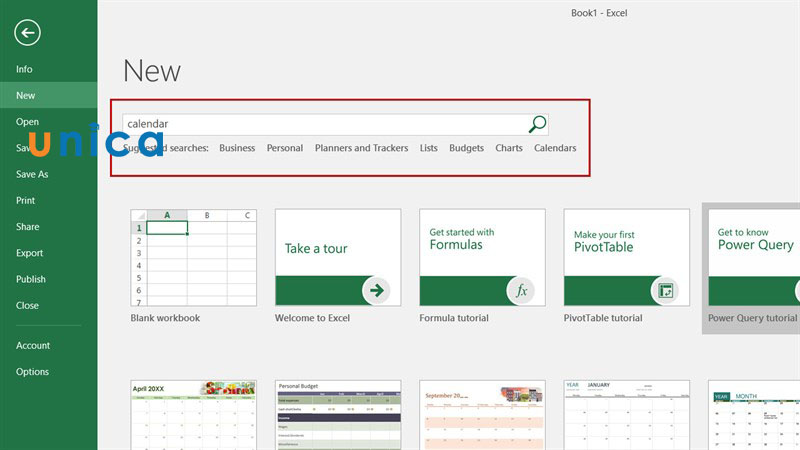The height and width of the screenshot is (450, 800).
Task: Click Budgets suggested search
Action: point(466,148)
